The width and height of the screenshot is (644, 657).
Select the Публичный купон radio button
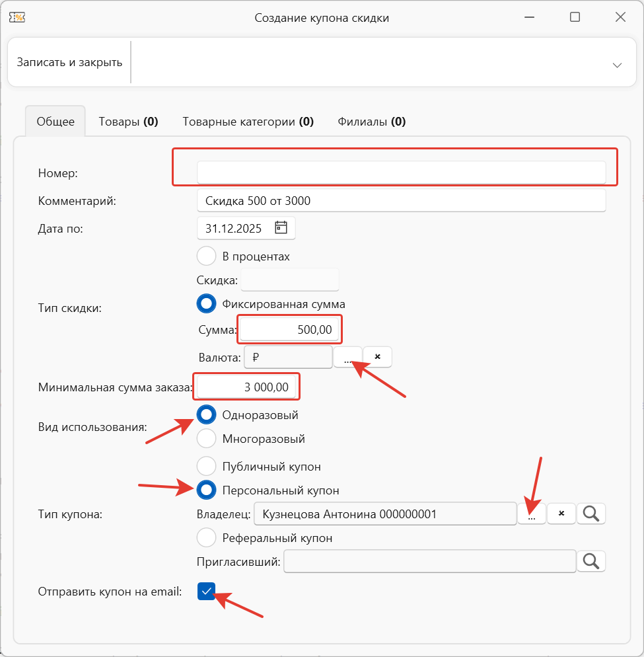[207, 466]
